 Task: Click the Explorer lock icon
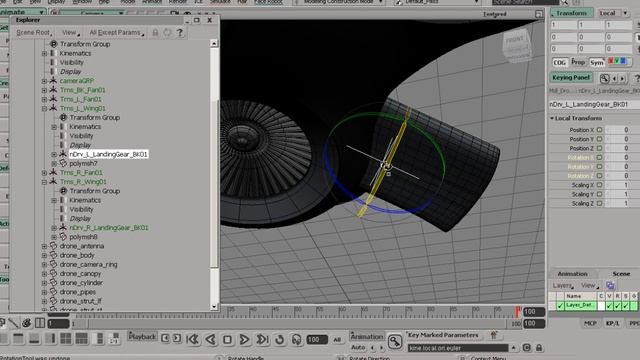click(x=155, y=33)
